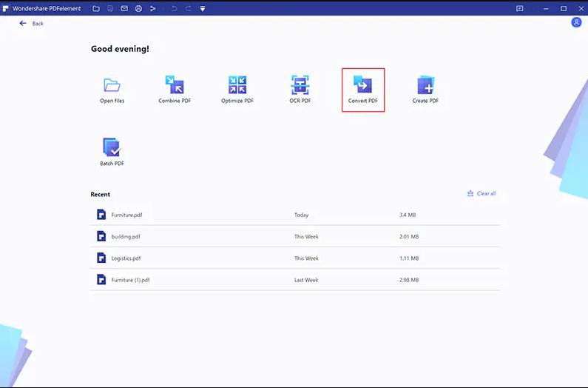Click the file icon beside Furniture (1).pdf
Screen dimensions: 588x388
101,280
